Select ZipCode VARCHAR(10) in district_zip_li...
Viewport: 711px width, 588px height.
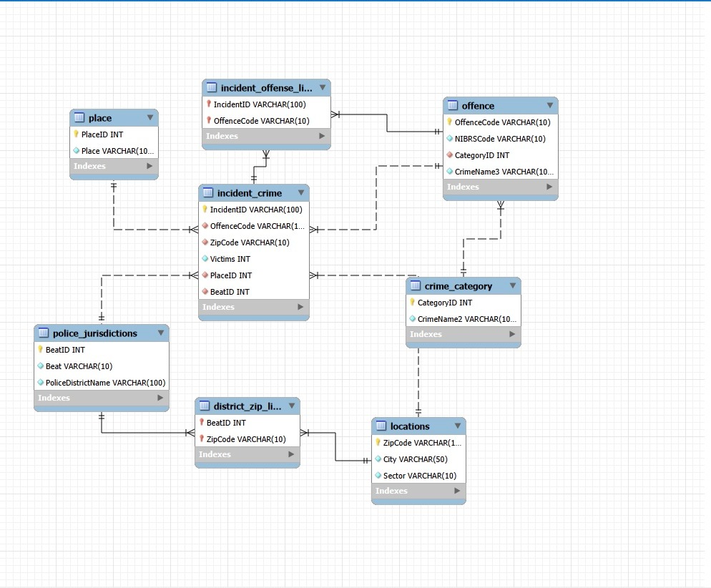click(247, 438)
